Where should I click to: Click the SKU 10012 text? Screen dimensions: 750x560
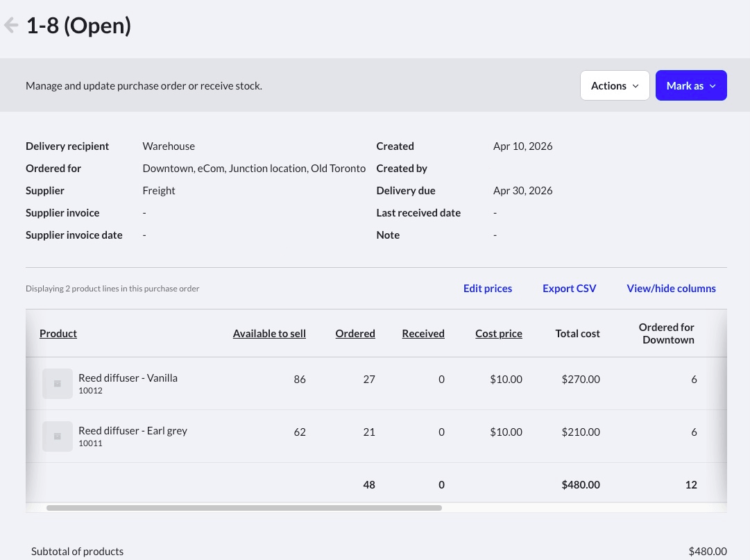click(90, 390)
